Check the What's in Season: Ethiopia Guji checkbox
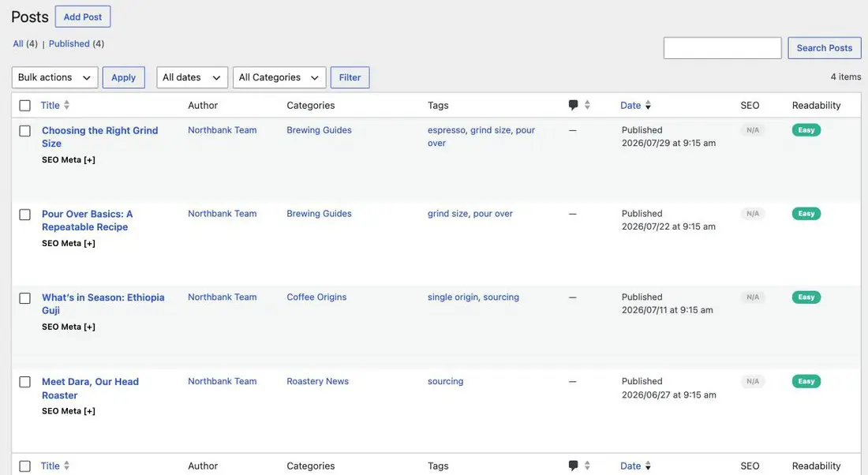868x475 pixels. 25,297
